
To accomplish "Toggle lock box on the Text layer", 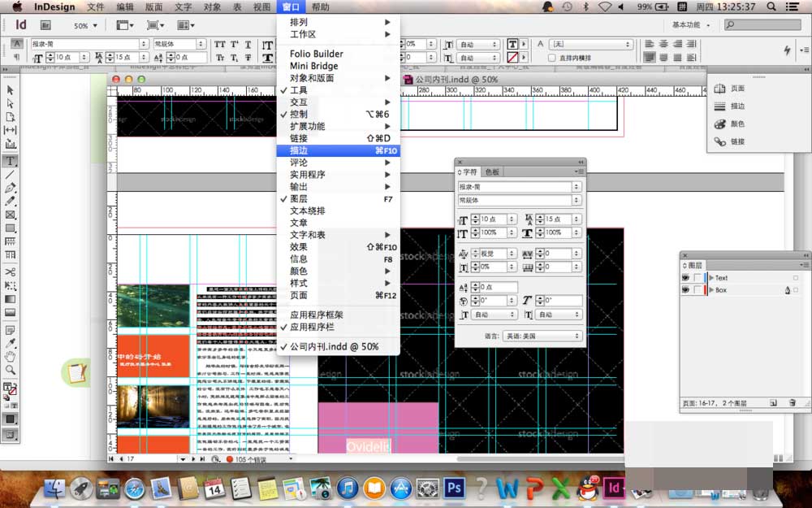I will click(x=698, y=278).
